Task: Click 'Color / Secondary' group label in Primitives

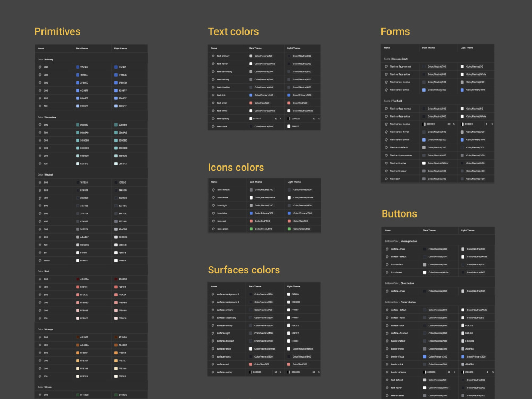Action: click(x=47, y=117)
